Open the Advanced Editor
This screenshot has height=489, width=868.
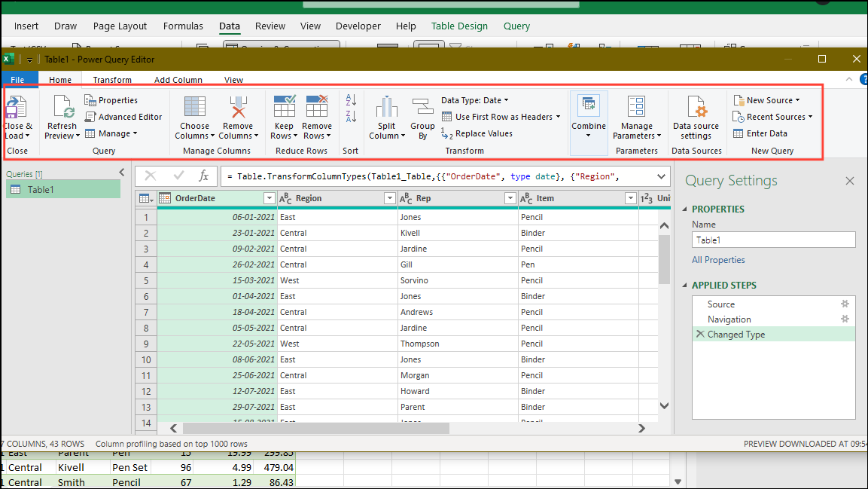123,116
